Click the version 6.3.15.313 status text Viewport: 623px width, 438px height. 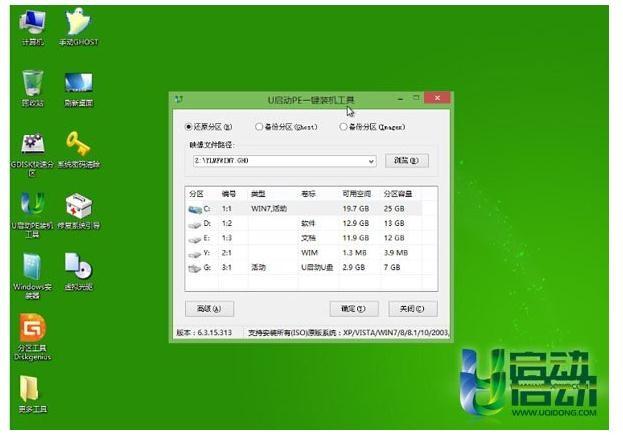tap(204, 333)
